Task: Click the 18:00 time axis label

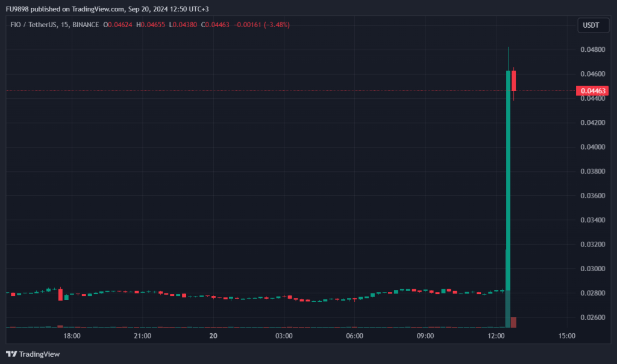Action: [x=72, y=336]
